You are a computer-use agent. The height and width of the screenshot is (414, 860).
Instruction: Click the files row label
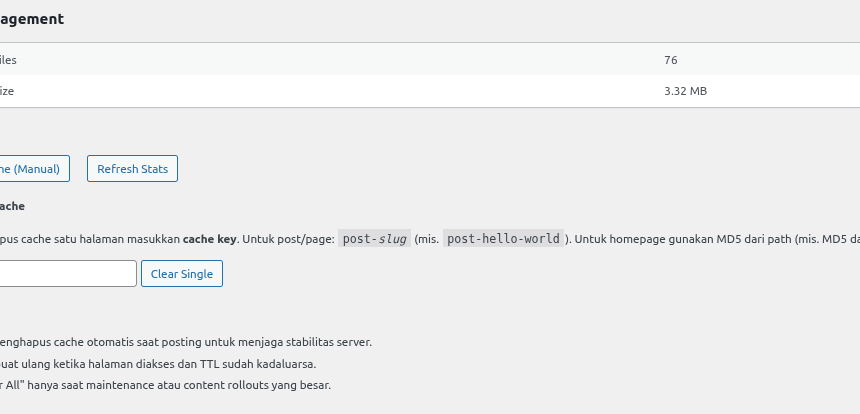click(x=8, y=60)
